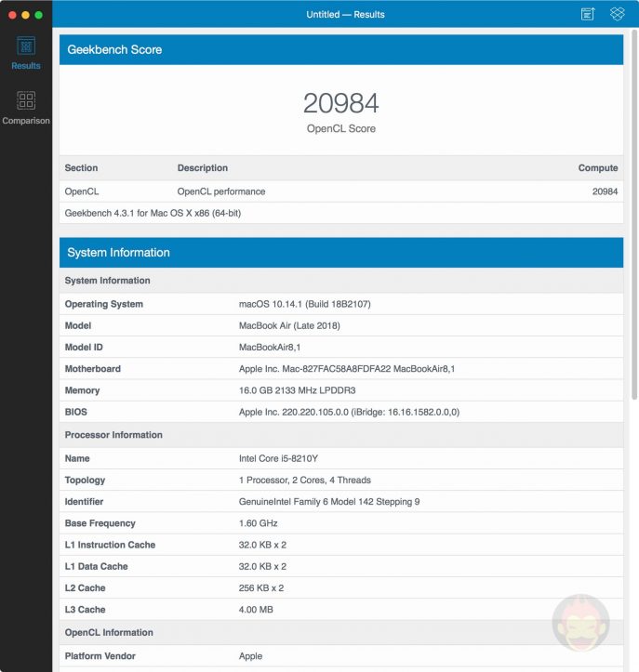
Task: Click the 20984 OpenCL score number
Action: click(341, 103)
